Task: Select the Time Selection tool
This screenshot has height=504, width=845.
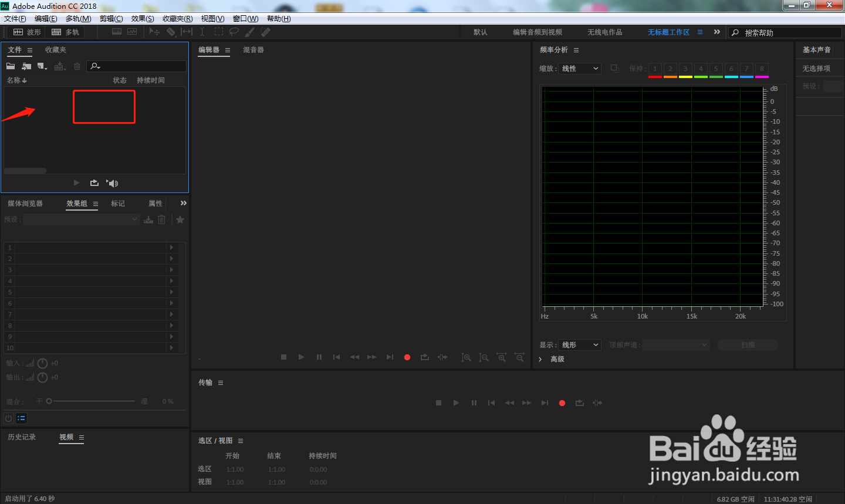Action: (x=202, y=32)
